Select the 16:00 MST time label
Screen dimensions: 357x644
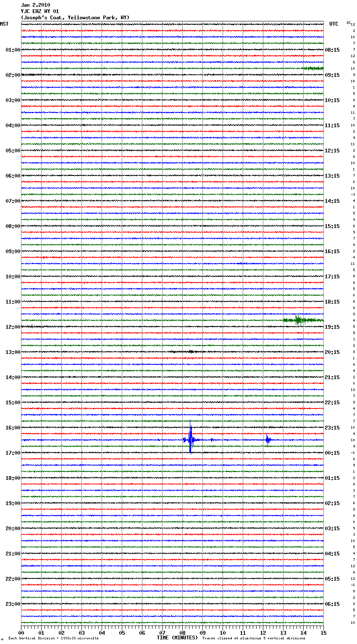click(13, 428)
